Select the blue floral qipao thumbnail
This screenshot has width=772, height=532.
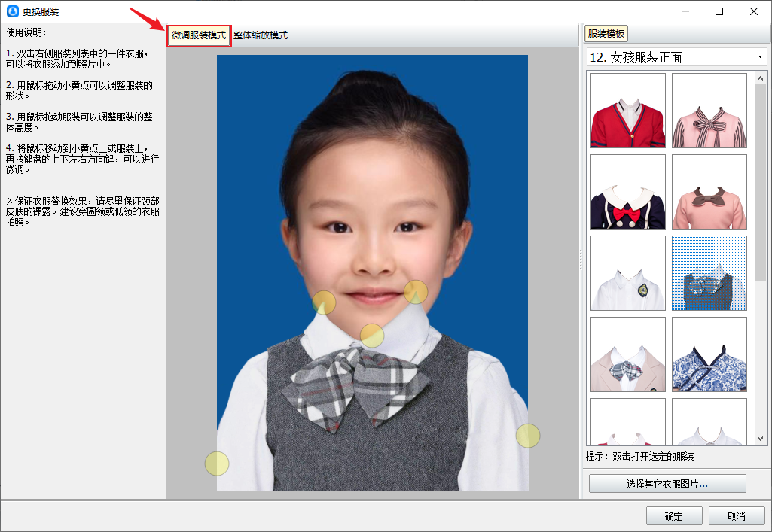[709, 354]
